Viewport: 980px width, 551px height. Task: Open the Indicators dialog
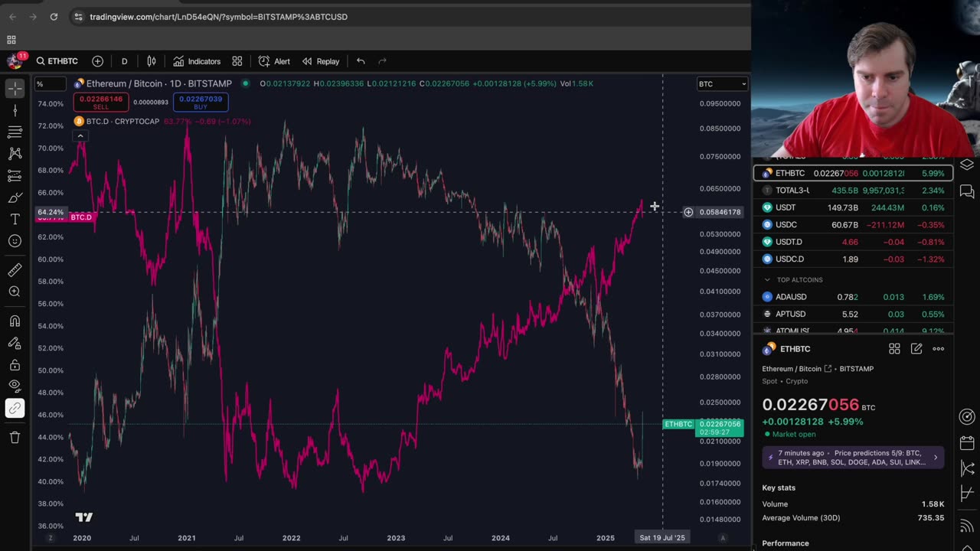(x=197, y=61)
